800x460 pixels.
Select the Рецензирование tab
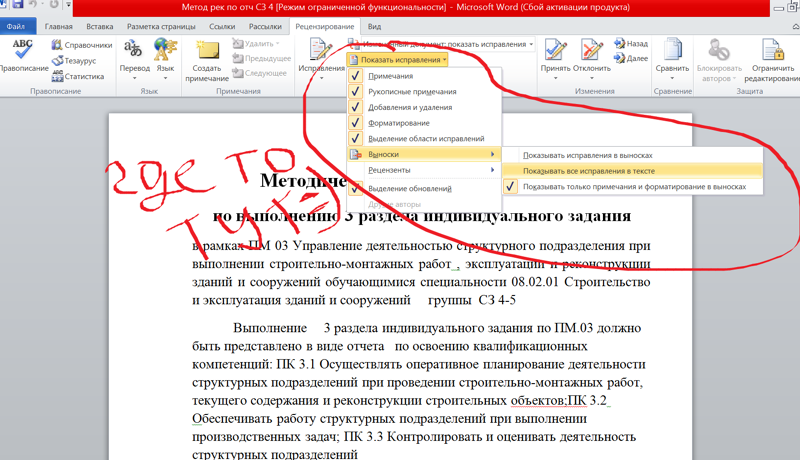pos(324,27)
